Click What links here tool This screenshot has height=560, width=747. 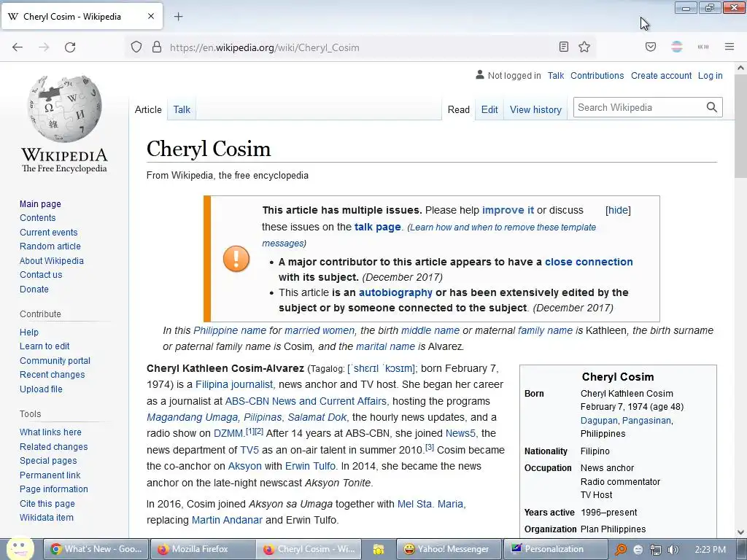[x=50, y=432]
